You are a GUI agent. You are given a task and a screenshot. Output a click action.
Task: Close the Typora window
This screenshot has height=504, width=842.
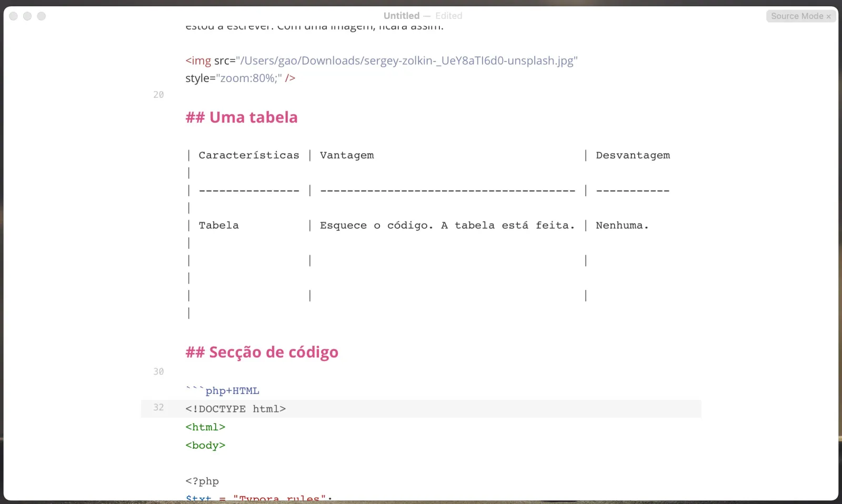(x=14, y=16)
